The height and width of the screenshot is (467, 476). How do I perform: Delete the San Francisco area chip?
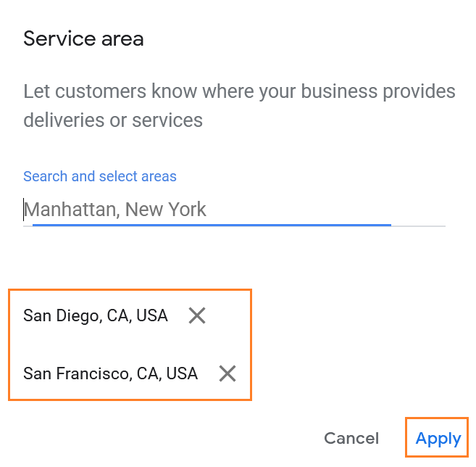(x=227, y=373)
